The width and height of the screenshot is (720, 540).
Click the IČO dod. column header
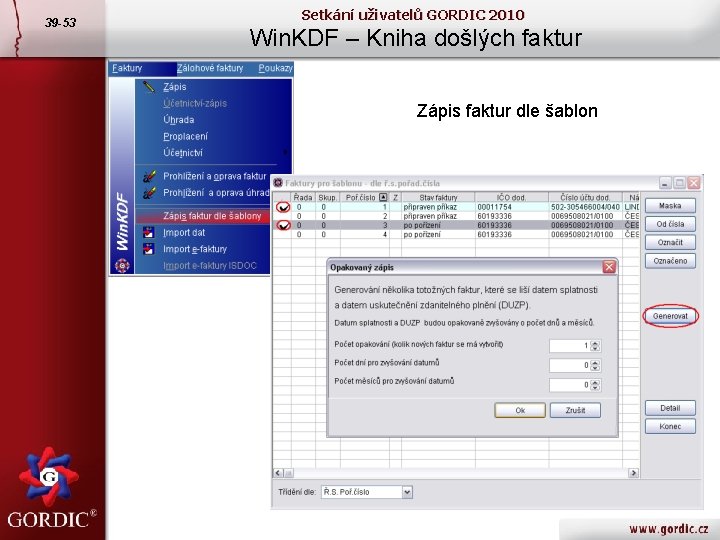click(511, 197)
